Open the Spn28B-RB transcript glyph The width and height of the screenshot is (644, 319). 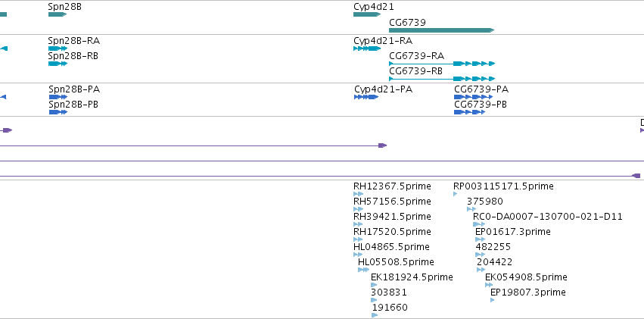pyautogui.click(x=58, y=64)
